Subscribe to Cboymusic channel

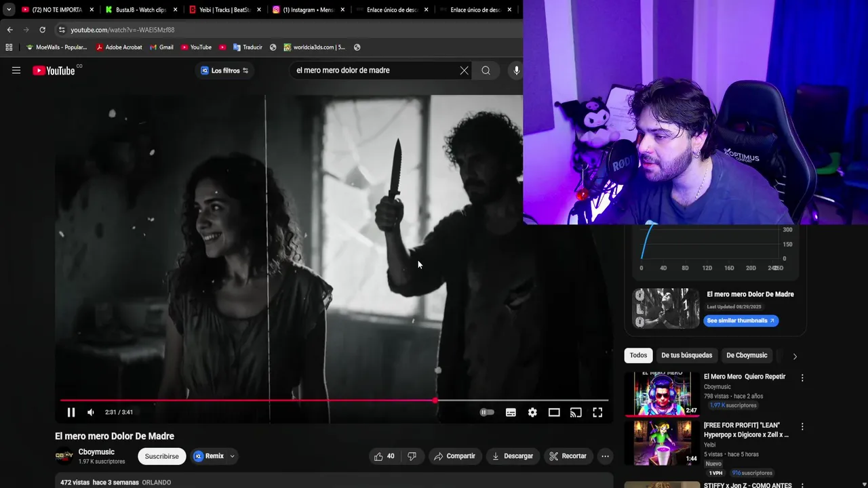162,456
